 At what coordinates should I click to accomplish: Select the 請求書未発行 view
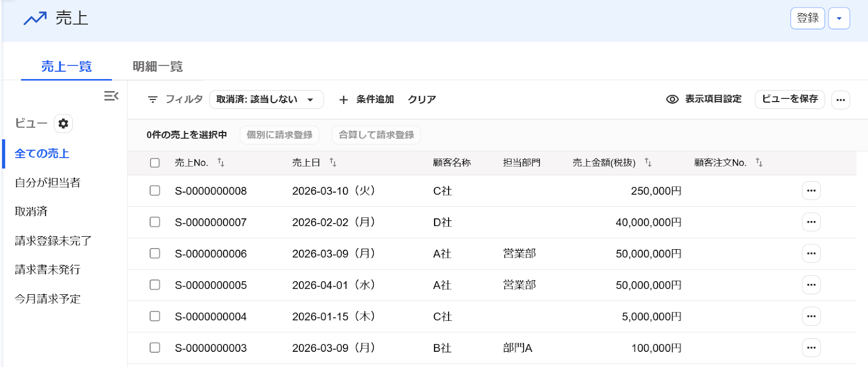[48, 270]
